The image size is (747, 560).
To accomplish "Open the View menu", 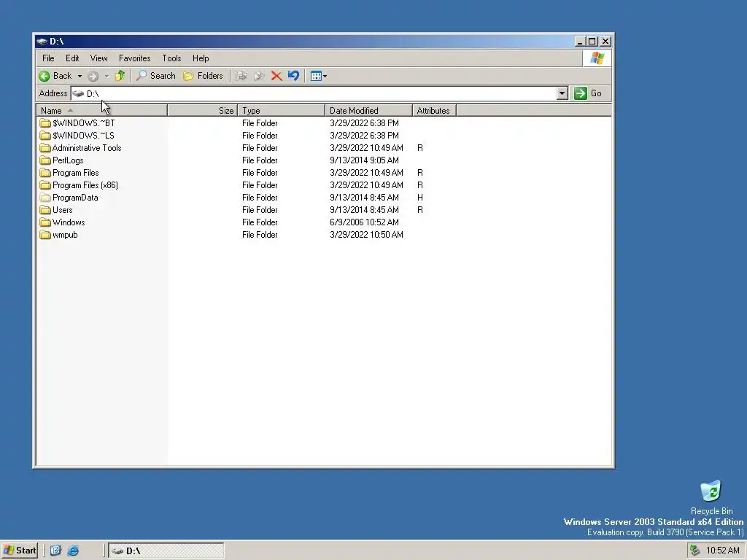I will tap(98, 58).
